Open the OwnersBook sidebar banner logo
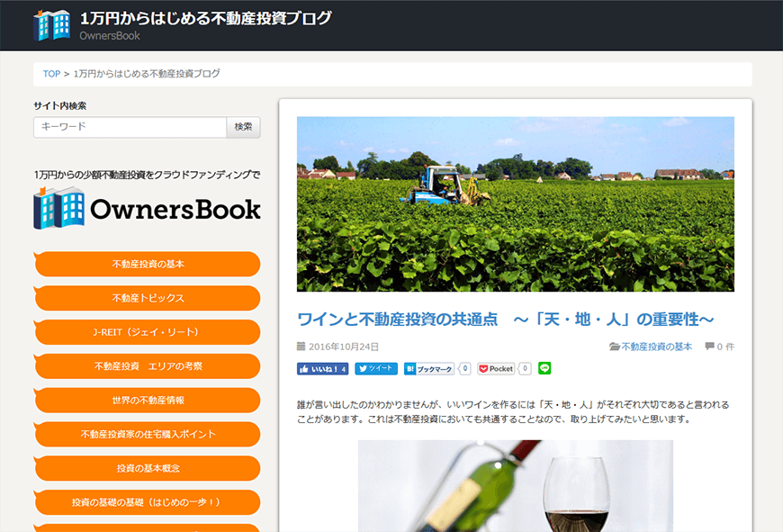The image size is (783, 532). 147,208
